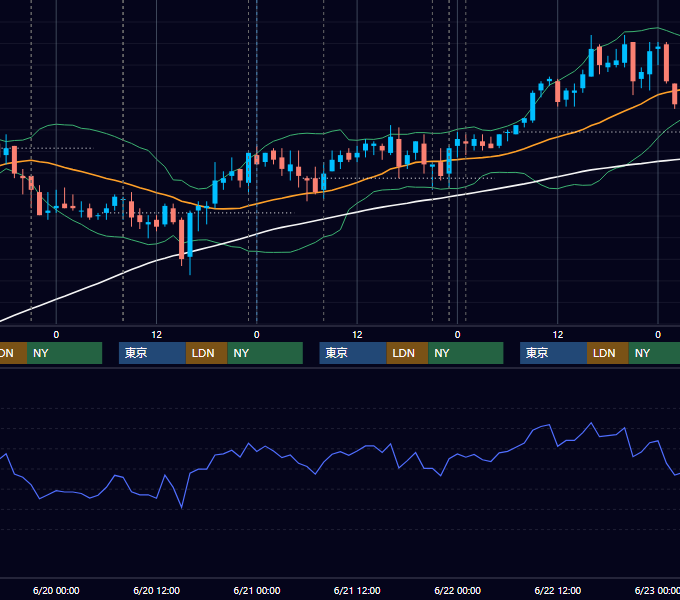Select the 6/22 00:00 date label
Screen dimensions: 680x600
click(x=458, y=590)
